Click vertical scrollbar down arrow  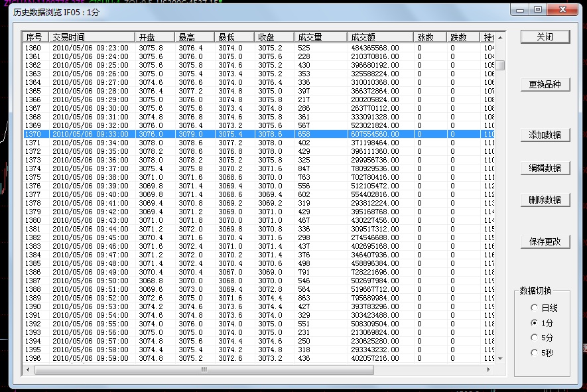(501, 358)
